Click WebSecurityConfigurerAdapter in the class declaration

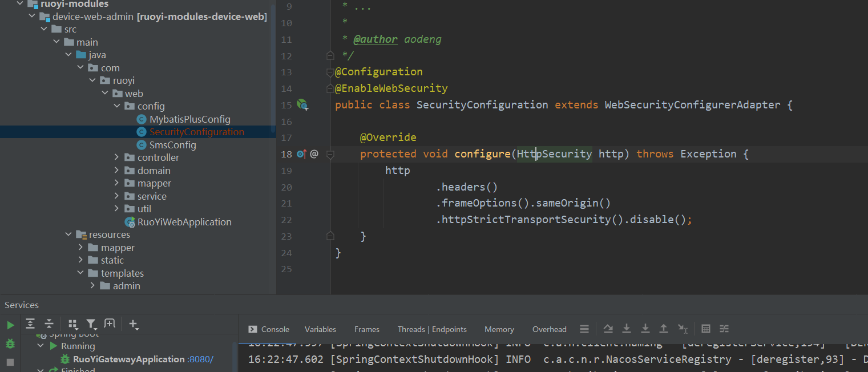[x=692, y=105]
